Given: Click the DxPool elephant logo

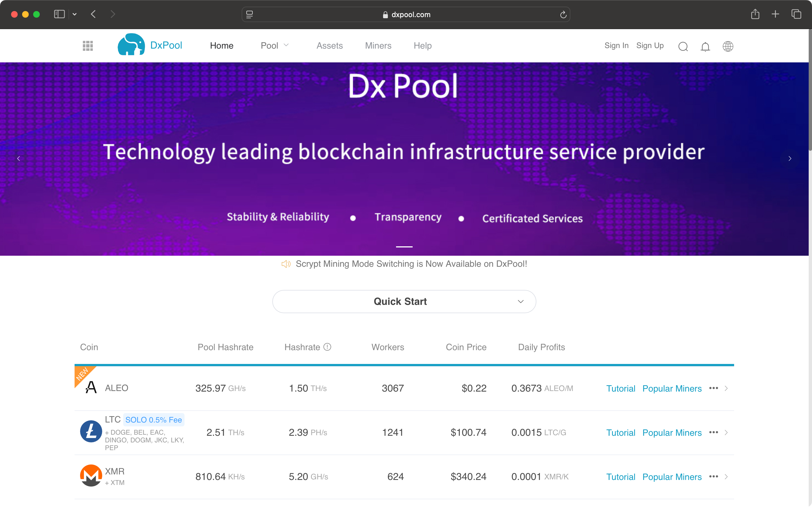Looking at the screenshot, I should pos(131,45).
